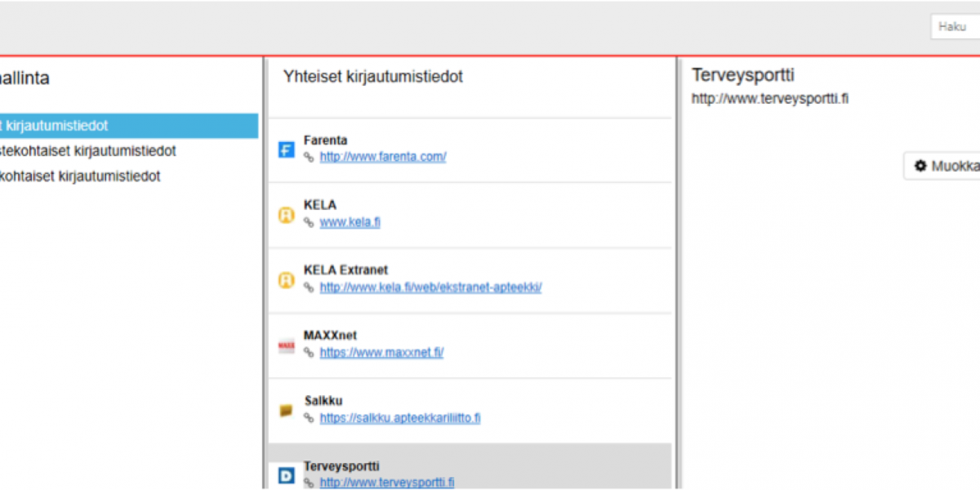This screenshot has height=490, width=980.
Task: Click the KELA logo icon
Action: (286, 216)
